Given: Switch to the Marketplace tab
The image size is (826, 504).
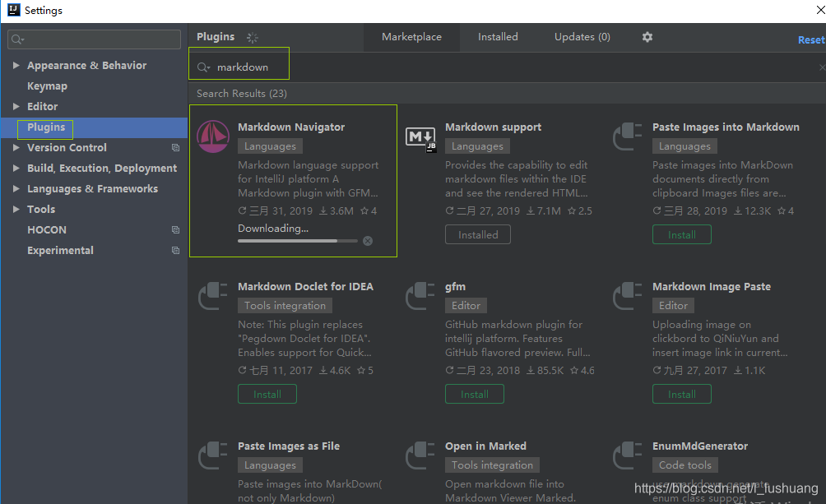Looking at the screenshot, I should [411, 37].
